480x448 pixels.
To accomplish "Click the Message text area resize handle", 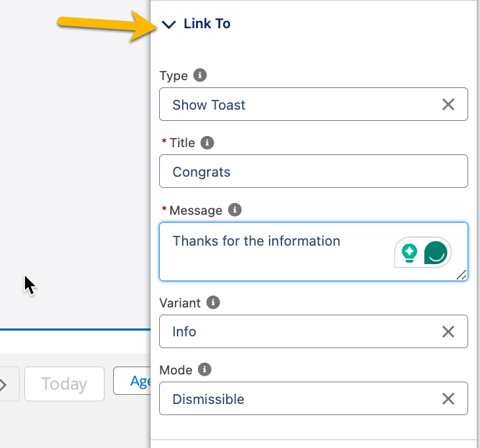I will point(462,275).
